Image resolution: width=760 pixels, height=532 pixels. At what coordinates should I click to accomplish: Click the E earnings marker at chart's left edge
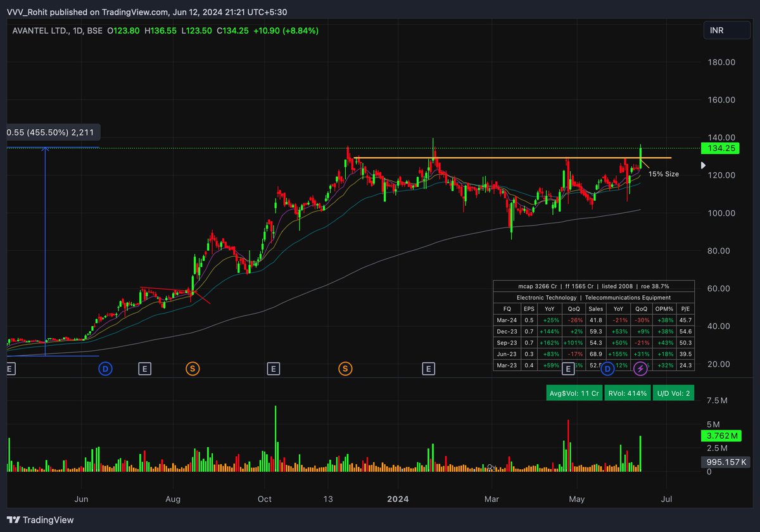point(9,368)
